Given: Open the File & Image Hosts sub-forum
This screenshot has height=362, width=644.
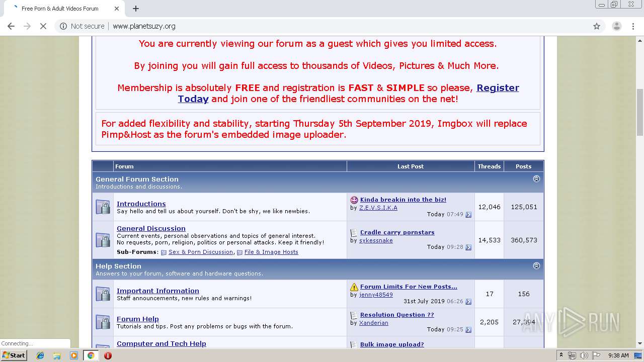Looking at the screenshot, I should click(x=271, y=252).
